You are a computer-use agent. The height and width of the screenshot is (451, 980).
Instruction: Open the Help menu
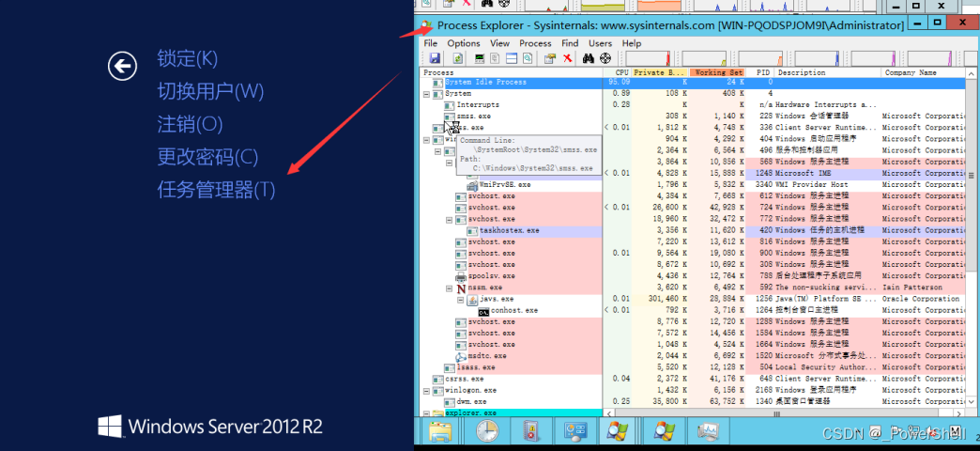[x=632, y=43]
